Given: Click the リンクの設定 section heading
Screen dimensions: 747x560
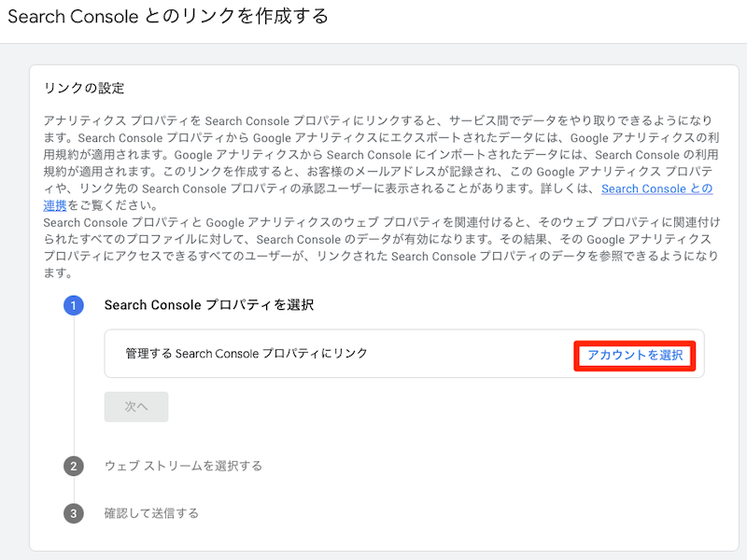Looking at the screenshot, I should (x=84, y=89).
